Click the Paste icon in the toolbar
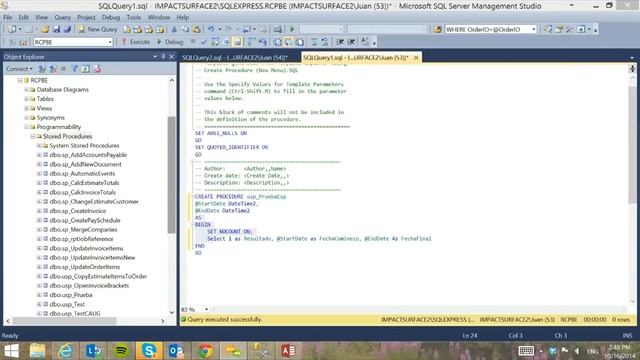640x360 pixels. [196, 29]
